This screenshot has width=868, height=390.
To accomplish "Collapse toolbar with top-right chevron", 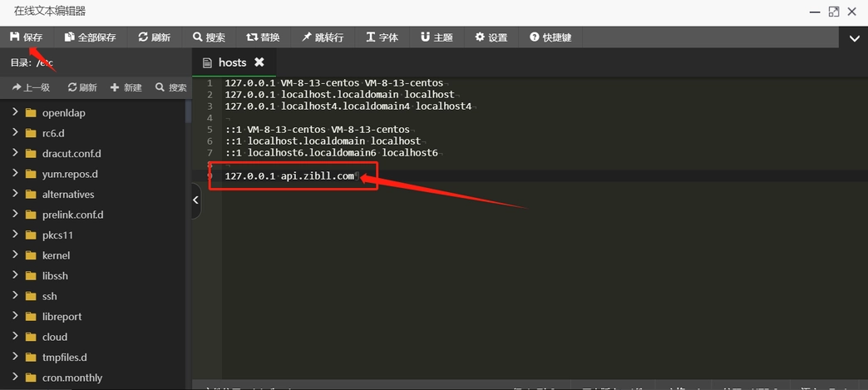I will (854, 38).
